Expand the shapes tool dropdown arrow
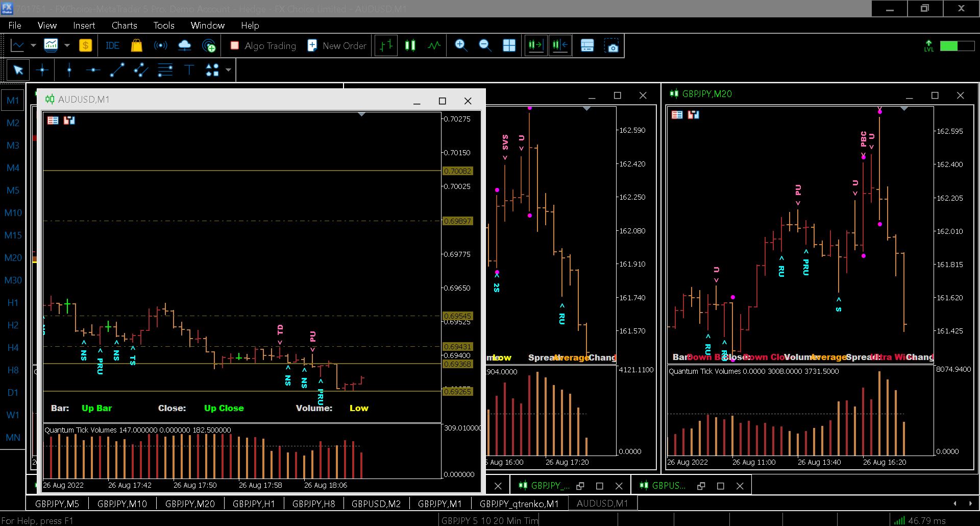The width and height of the screenshot is (980, 526). (x=228, y=70)
